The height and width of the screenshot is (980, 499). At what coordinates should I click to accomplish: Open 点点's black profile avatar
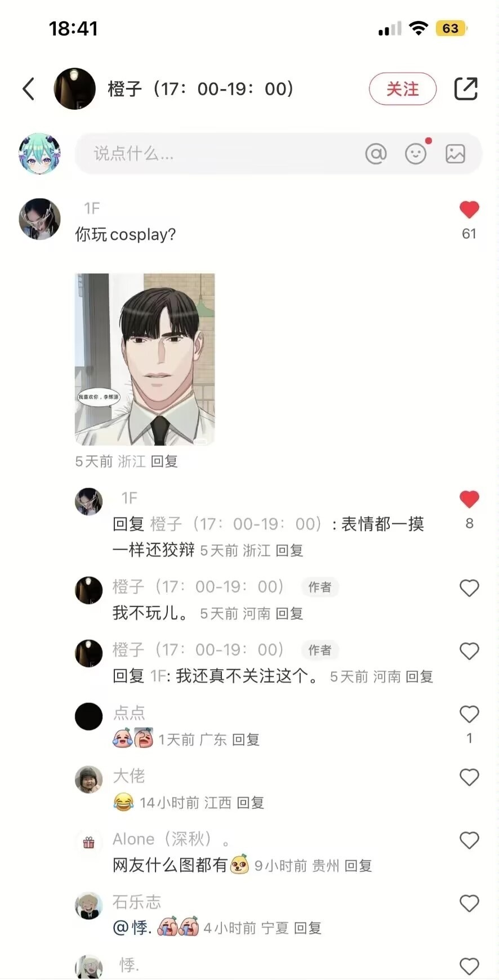click(89, 716)
